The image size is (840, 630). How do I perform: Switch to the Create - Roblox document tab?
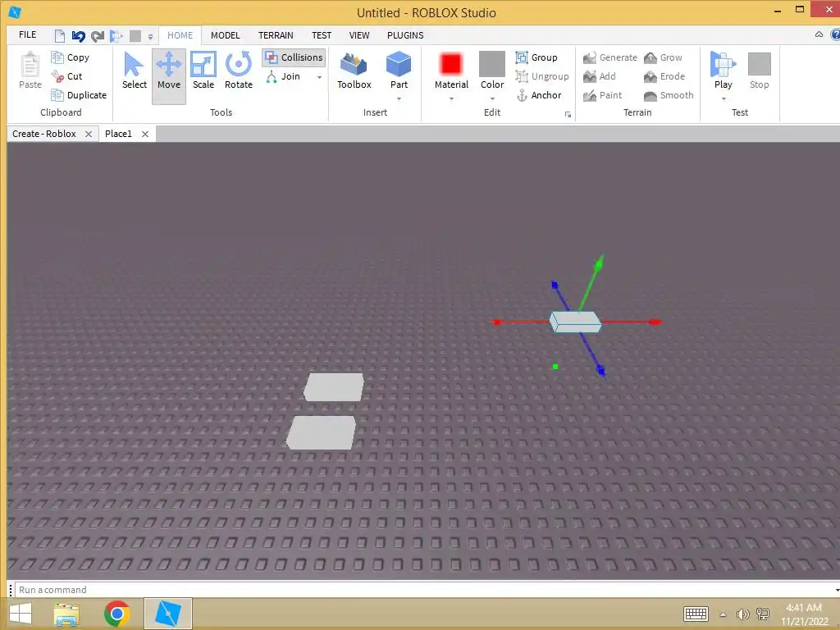pyautogui.click(x=44, y=134)
